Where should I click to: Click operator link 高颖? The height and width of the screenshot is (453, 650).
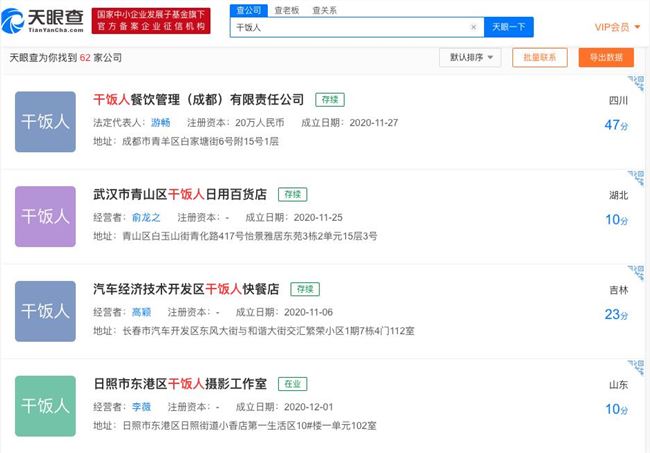(141, 312)
